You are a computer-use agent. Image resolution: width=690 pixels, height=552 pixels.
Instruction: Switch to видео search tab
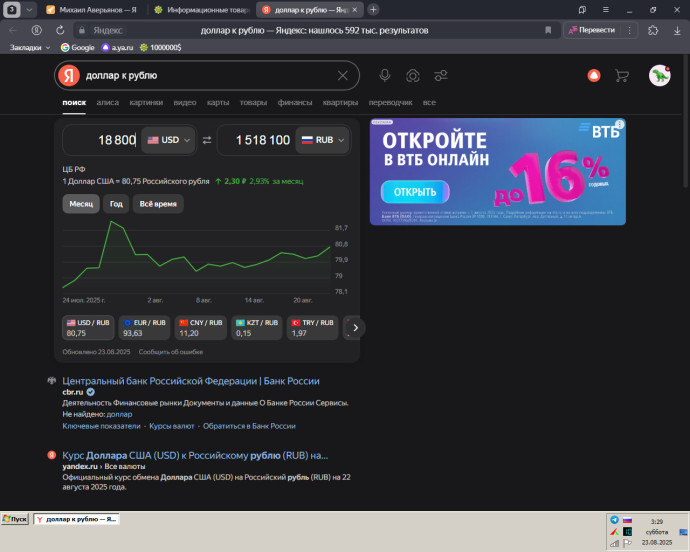click(x=185, y=103)
